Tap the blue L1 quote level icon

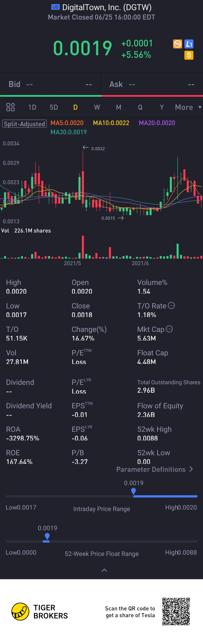pyautogui.click(x=189, y=44)
